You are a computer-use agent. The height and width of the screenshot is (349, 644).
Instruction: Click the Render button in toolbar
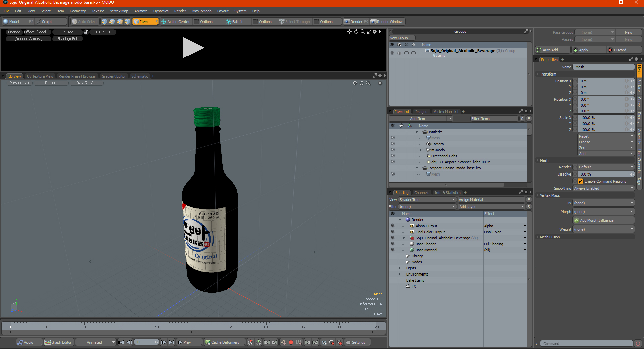coord(356,22)
